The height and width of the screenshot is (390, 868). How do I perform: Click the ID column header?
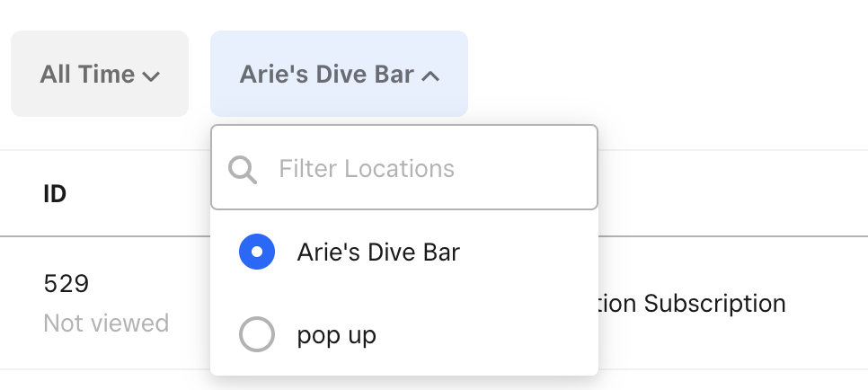tap(55, 193)
